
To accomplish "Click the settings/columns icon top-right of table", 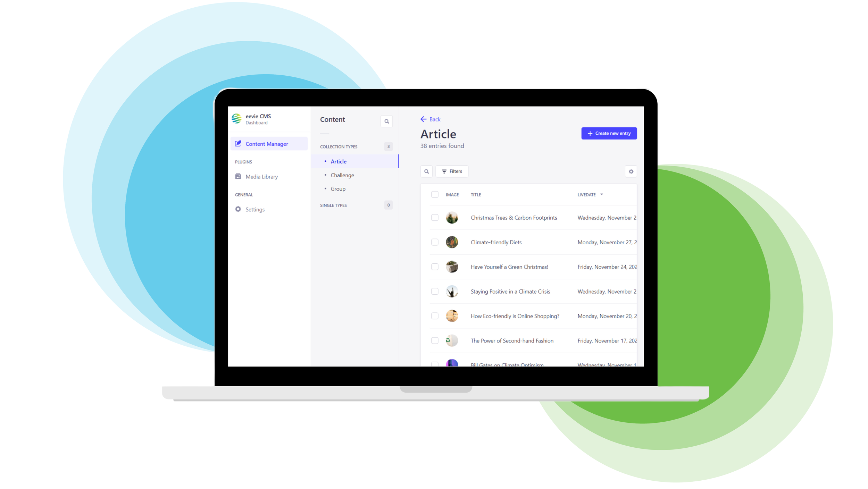I will [x=631, y=171].
